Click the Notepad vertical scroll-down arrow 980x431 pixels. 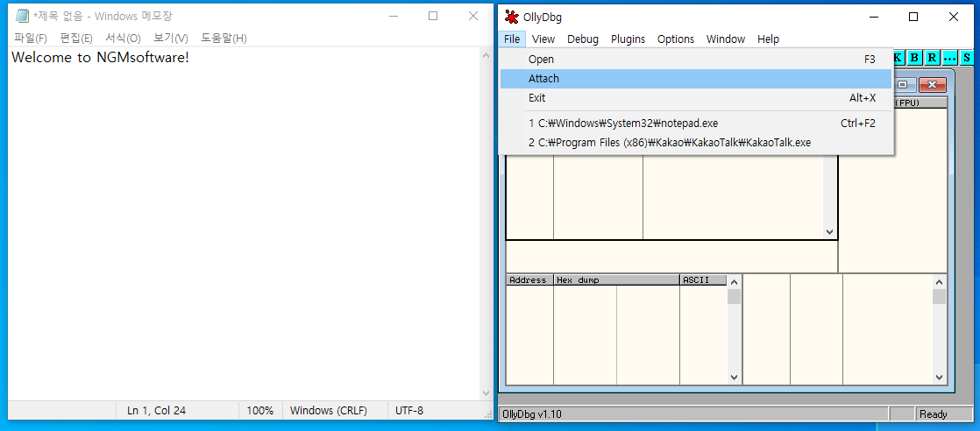tap(486, 393)
